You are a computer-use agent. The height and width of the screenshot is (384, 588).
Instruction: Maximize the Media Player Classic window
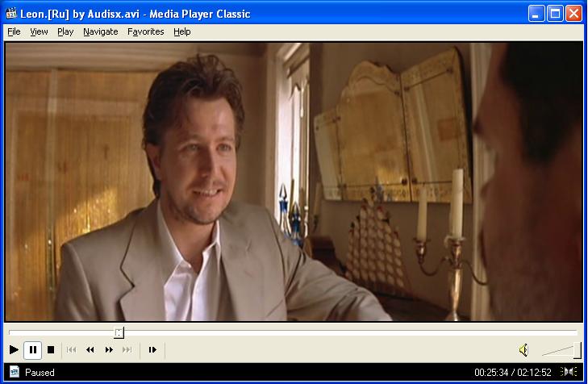[555, 14]
